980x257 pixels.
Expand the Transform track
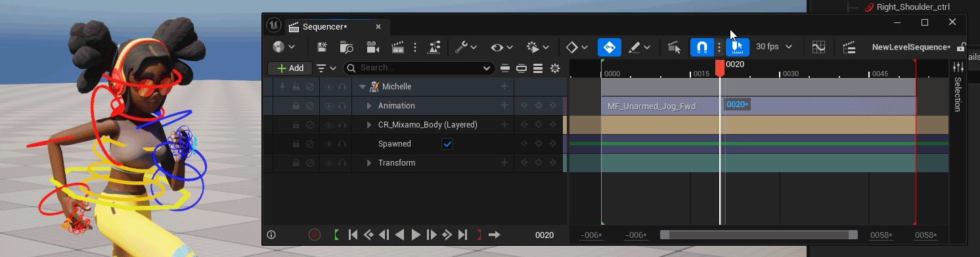[x=369, y=163]
